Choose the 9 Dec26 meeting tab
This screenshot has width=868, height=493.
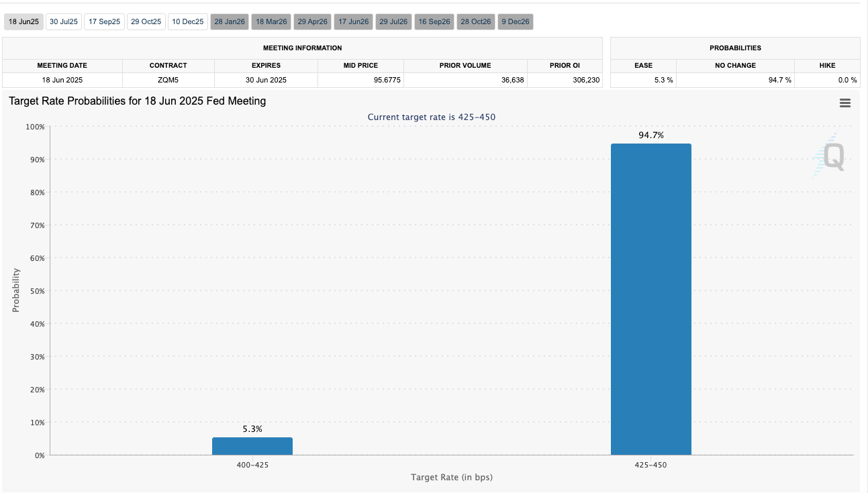(516, 22)
